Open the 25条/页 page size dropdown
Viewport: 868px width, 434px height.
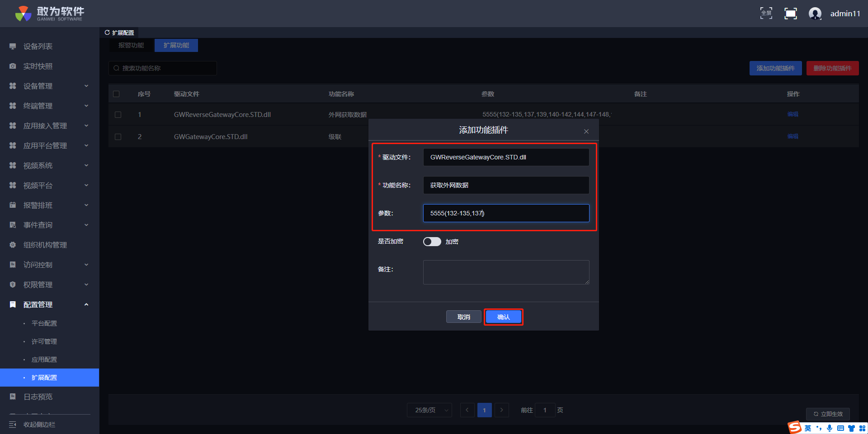429,410
